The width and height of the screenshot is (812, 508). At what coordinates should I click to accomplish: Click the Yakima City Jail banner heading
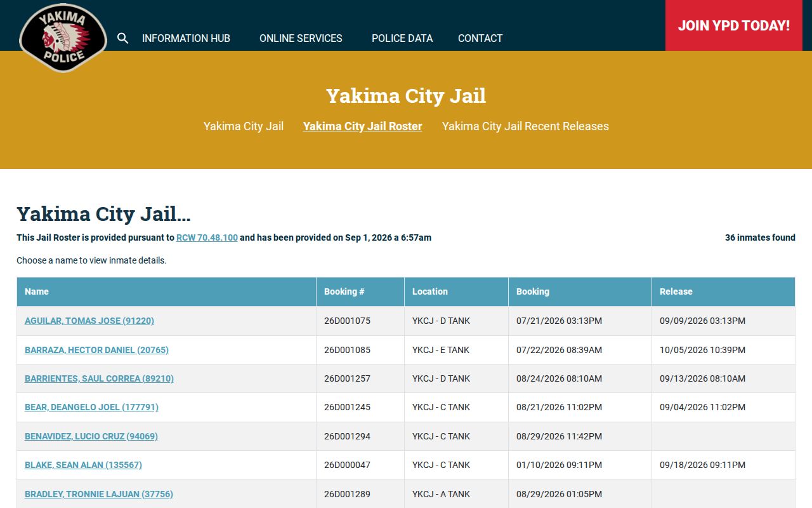point(406,96)
